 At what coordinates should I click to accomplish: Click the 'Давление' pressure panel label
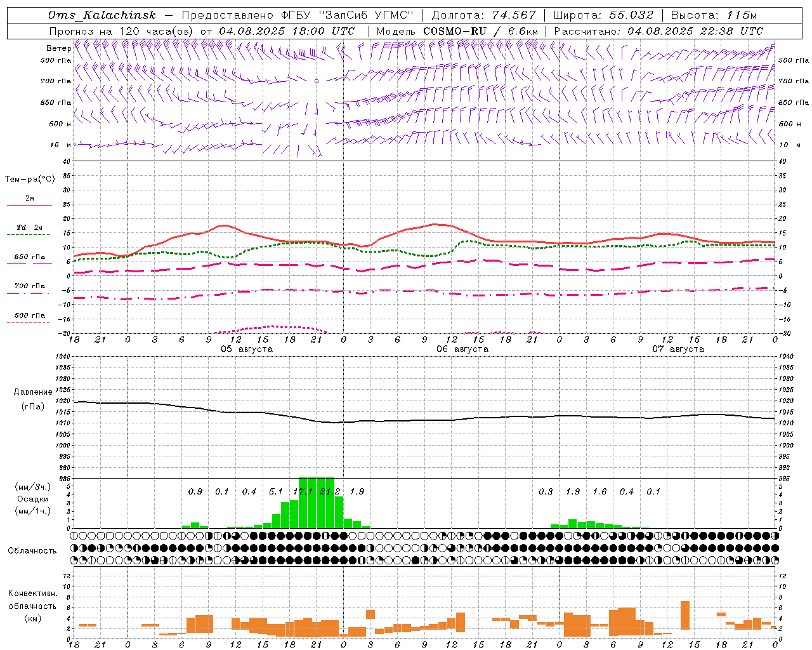33,392
